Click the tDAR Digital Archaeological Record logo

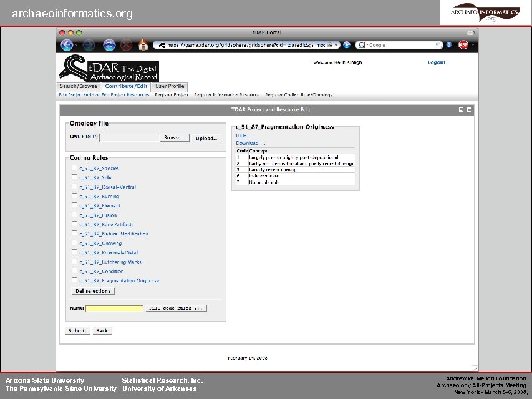pos(109,68)
